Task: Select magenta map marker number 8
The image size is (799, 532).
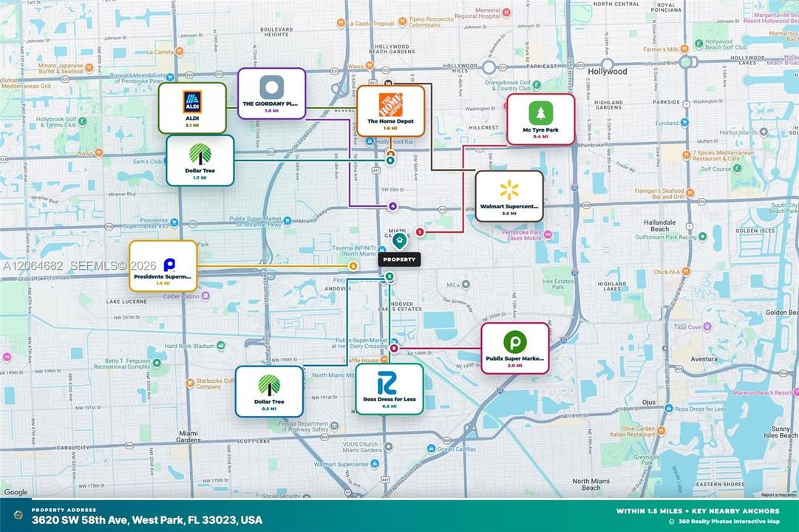Action: (x=394, y=349)
